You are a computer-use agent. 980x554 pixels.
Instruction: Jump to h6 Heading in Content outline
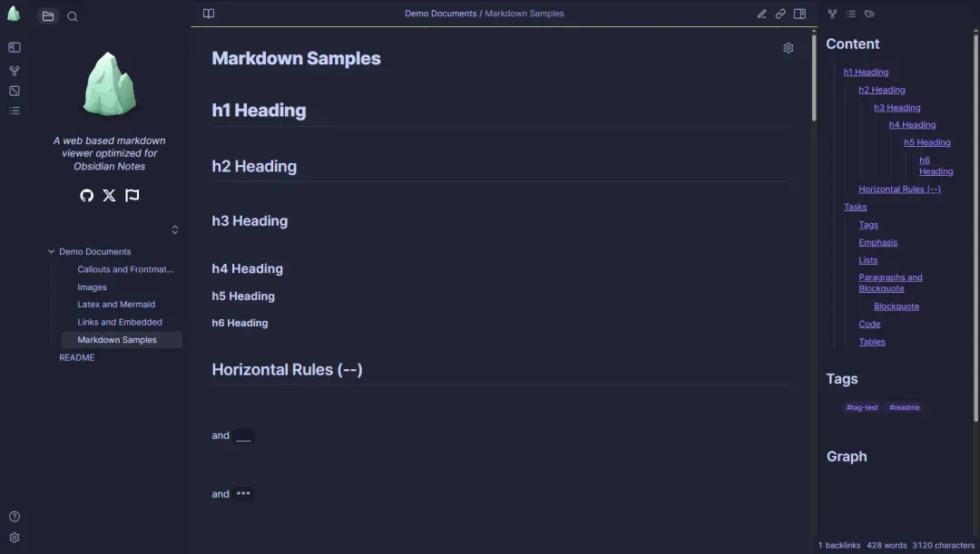pyautogui.click(x=936, y=166)
